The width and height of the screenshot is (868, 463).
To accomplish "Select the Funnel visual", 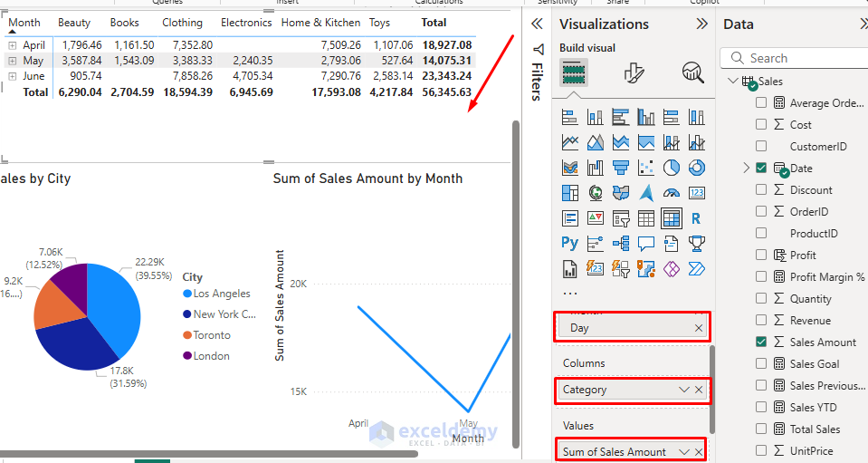I will coord(621,168).
